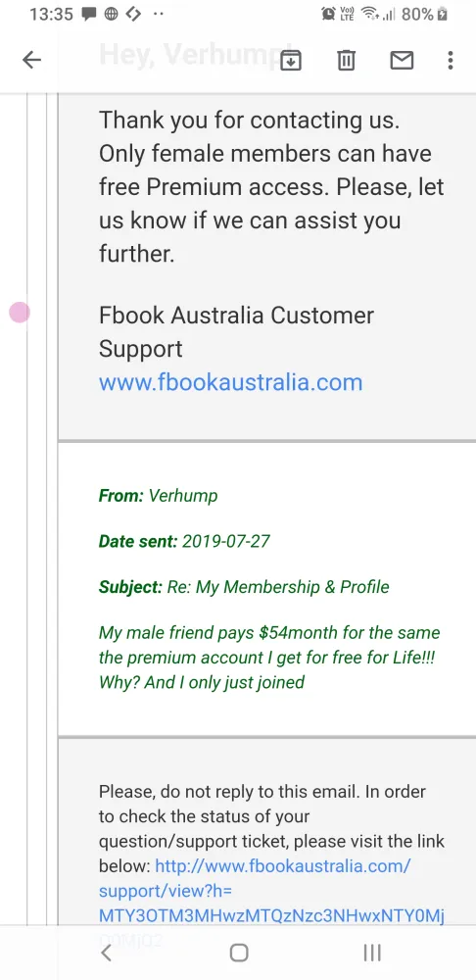Tap the battery indicator in status bar

443,14
